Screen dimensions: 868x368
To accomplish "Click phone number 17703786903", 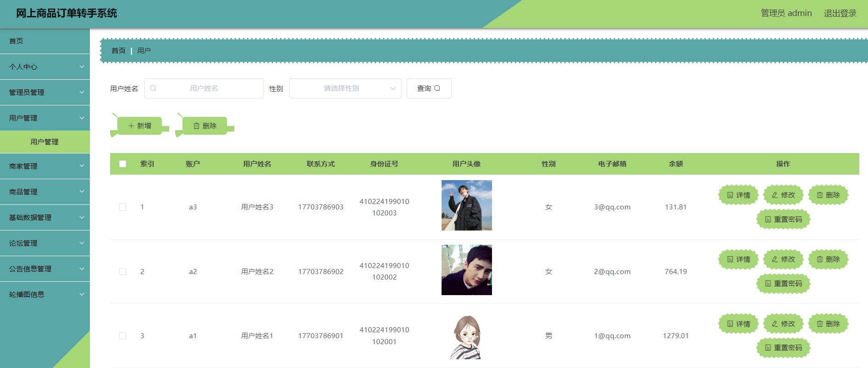I will [x=321, y=207].
